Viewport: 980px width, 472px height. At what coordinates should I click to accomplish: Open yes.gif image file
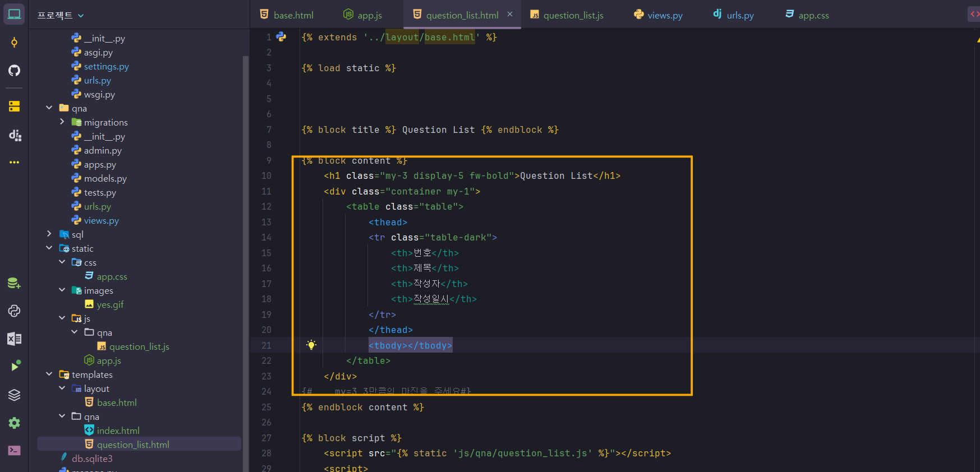[110, 304]
